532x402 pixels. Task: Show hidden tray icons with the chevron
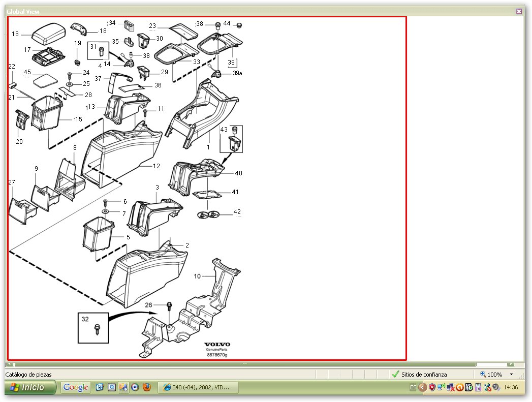point(422,387)
